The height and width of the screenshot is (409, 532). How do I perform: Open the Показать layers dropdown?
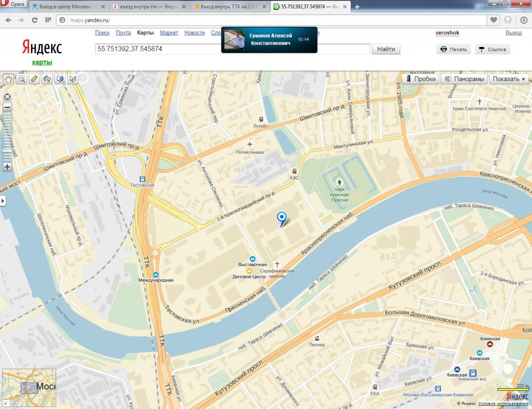tap(509, 79)
